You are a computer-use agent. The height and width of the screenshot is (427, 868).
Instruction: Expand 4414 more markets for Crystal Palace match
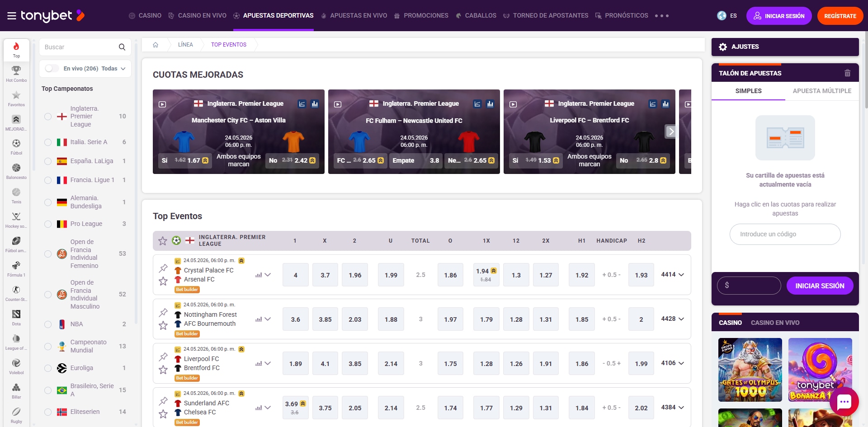coord(673,275)
